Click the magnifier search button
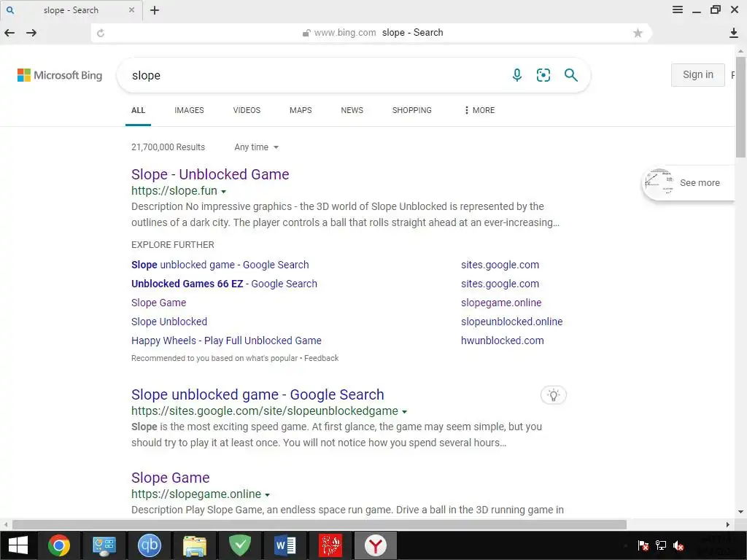The width and height of the screenshot is (747, 560). (x=570, y=75)
